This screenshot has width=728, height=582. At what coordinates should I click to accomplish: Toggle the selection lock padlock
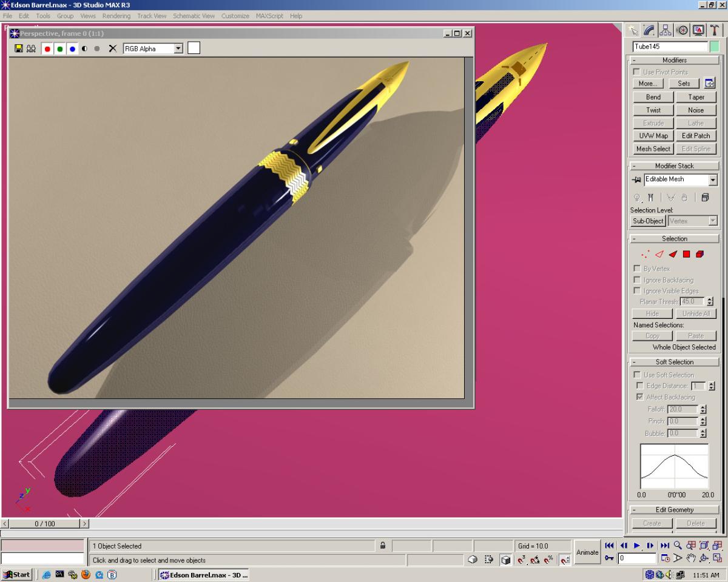pos(383,546)
